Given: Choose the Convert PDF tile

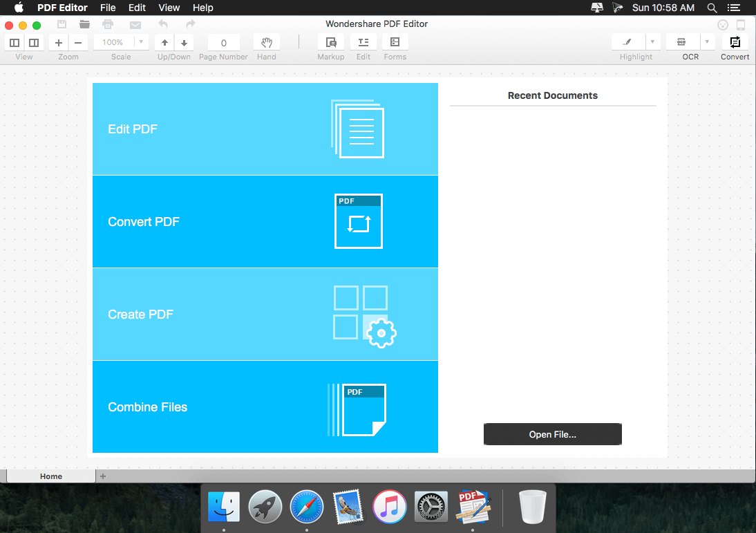Looking at the screenshot, I should pyautogui.click(x=265, y=221).
